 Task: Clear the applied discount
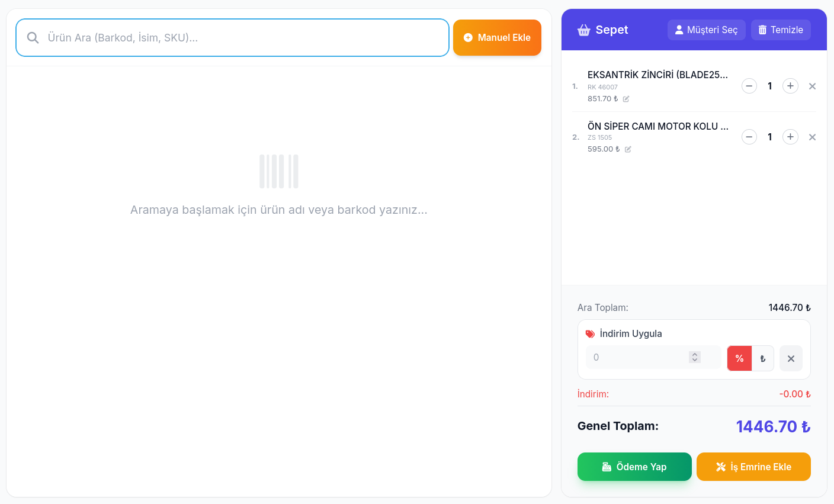[791, 358]
